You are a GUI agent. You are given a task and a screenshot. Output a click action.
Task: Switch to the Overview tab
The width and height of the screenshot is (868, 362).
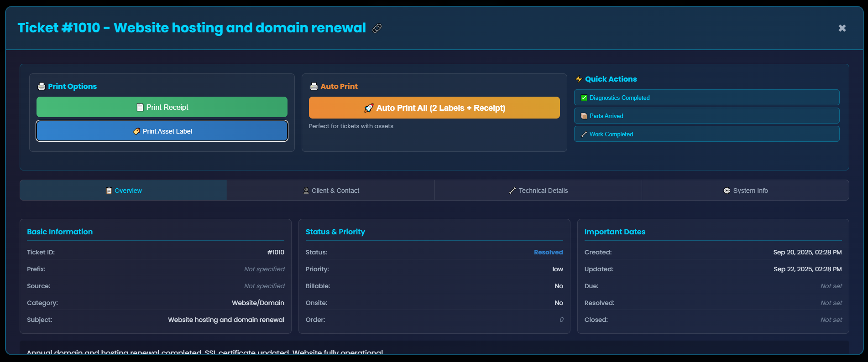tap(124, 191)
